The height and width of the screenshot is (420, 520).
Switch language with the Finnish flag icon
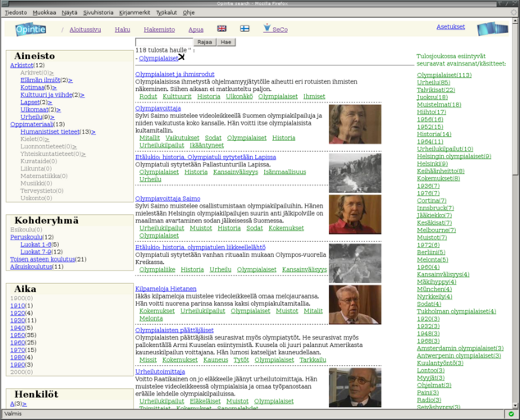click(244, 29)
